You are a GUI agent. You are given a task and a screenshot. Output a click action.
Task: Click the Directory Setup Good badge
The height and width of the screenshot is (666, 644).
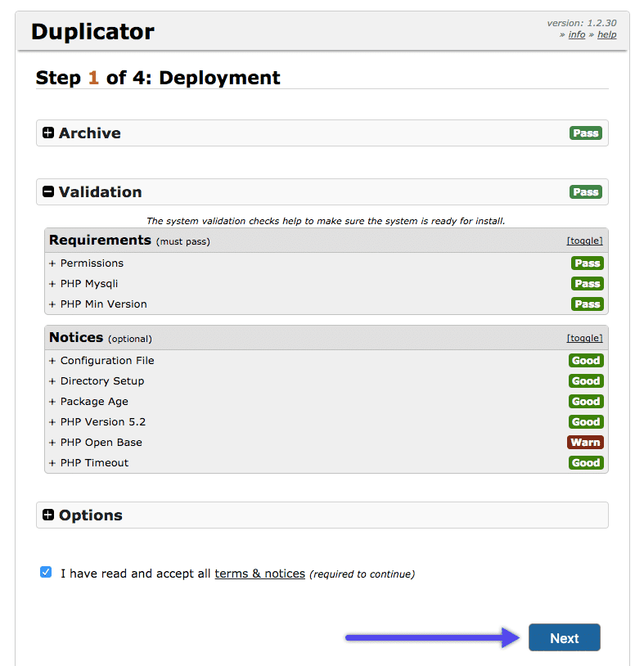point(586,381)
